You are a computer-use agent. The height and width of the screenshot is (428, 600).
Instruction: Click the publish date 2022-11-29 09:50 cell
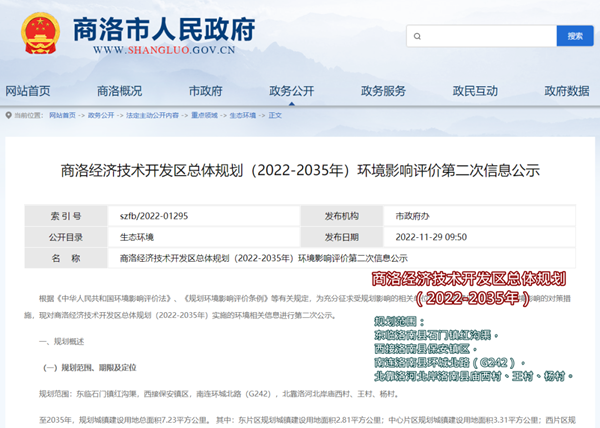coord(432,238)
